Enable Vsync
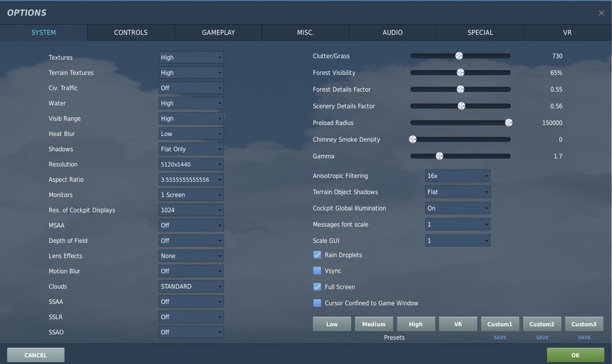Viewport: 612px width, 364px height. (317, 271)
